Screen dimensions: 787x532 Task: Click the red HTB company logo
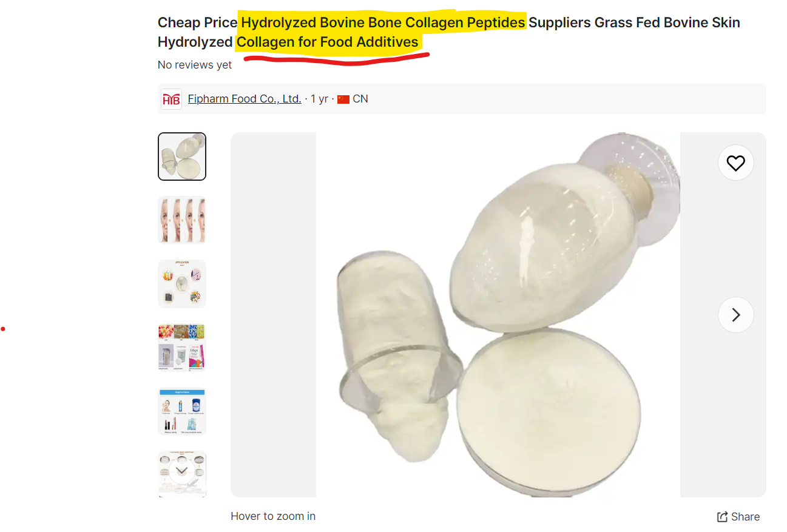pyautogui.click(x=171, y=99)
